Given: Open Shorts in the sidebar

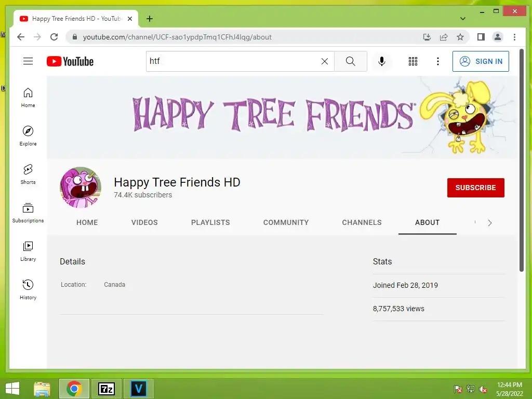Looking at the screenshot, I should tap(28, 175).
